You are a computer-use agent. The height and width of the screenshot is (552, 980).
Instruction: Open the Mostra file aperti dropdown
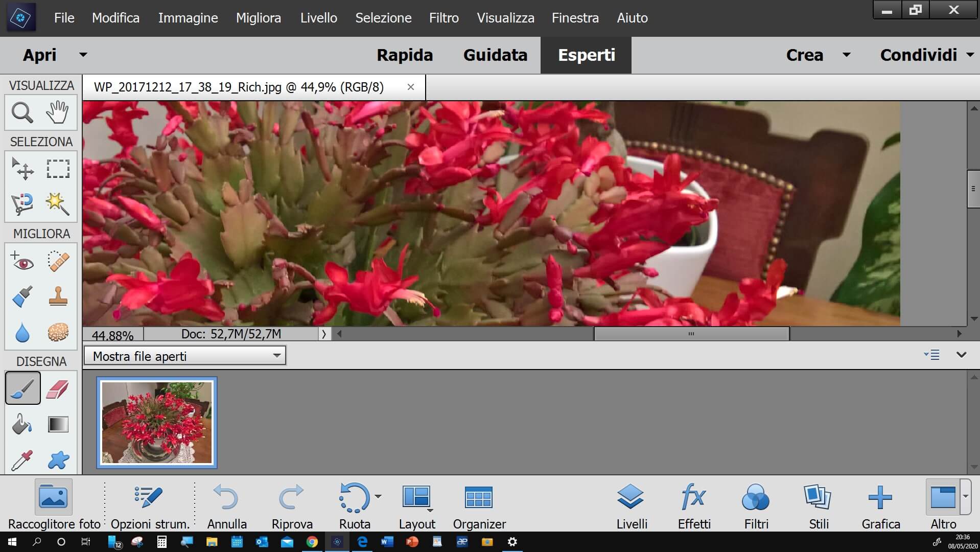click(x=184, y=356)
